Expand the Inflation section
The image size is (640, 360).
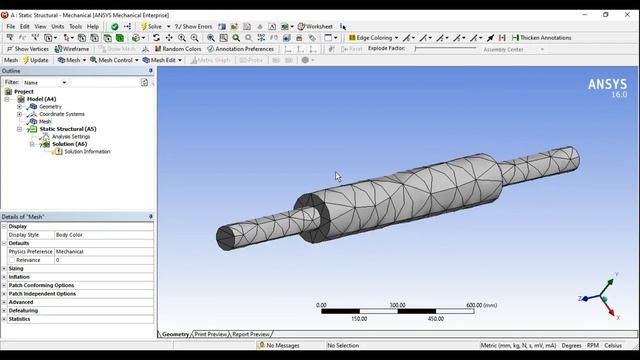(4, 277)
